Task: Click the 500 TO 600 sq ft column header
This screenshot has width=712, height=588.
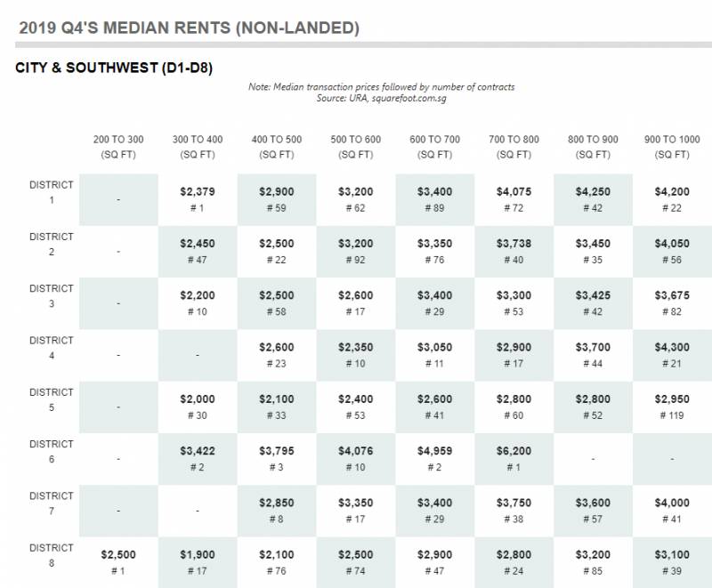Action: pyautogui.click(x=355, y=147)
